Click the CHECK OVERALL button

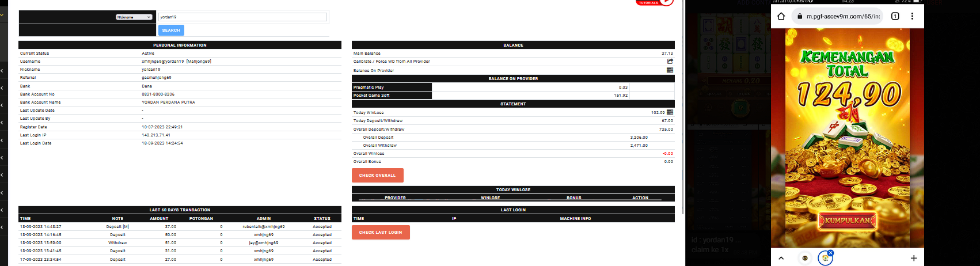pos(378,175)
